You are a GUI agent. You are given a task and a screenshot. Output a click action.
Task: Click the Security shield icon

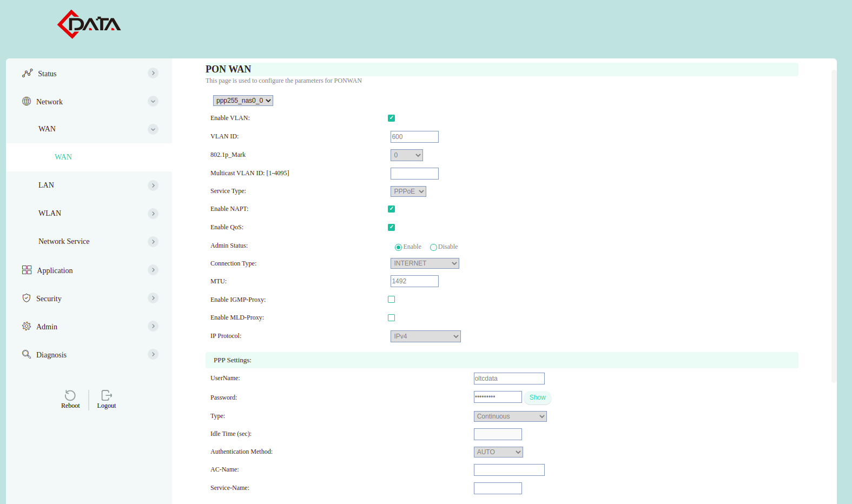tap(27, 298)
